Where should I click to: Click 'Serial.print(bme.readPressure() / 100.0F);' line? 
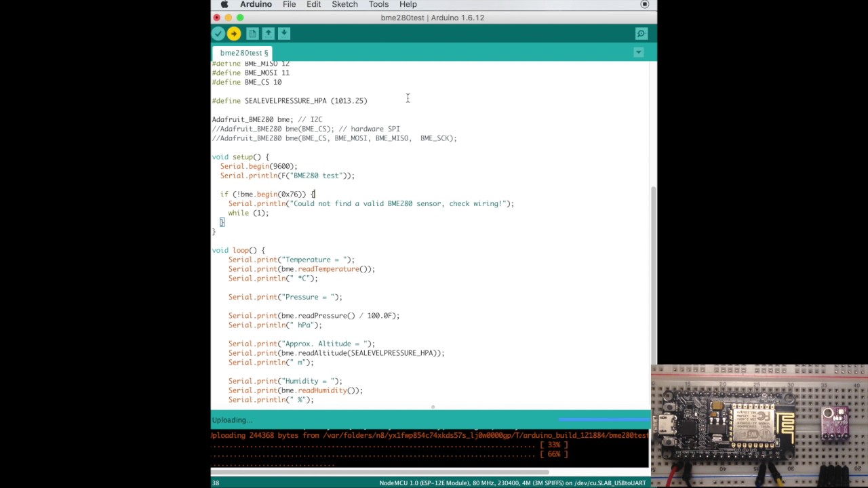314,316
